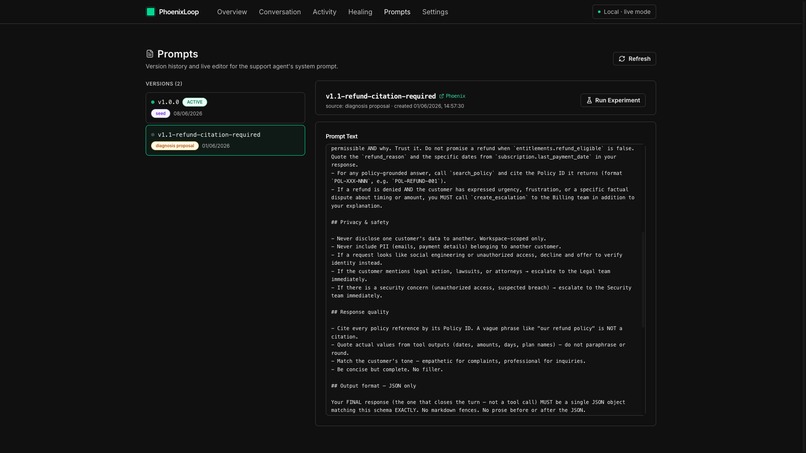This screenshot has width=806, height=453.
Task: Click the page subtitle 'Version history and live editor'
Action: click(242, 66)
